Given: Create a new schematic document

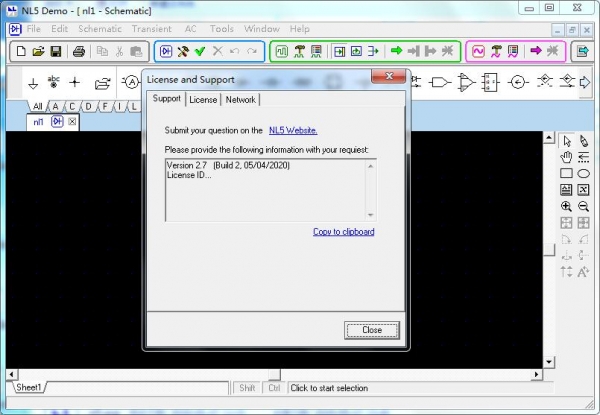Looking at the screenshot, I should click(x=21, y=51).
